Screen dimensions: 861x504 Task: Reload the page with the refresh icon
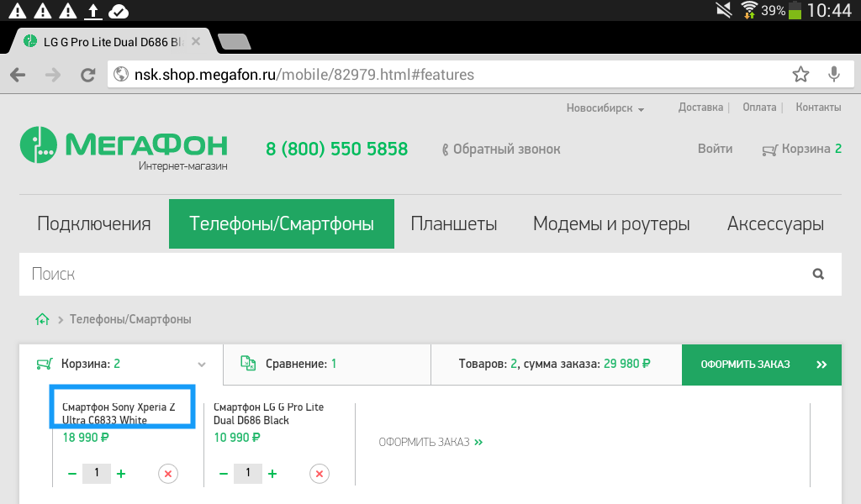tap(87, 75)
